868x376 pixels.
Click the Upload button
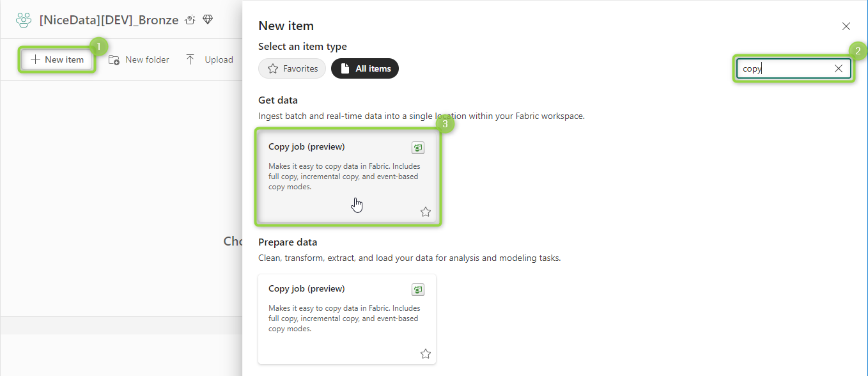[x=209, y=59]
